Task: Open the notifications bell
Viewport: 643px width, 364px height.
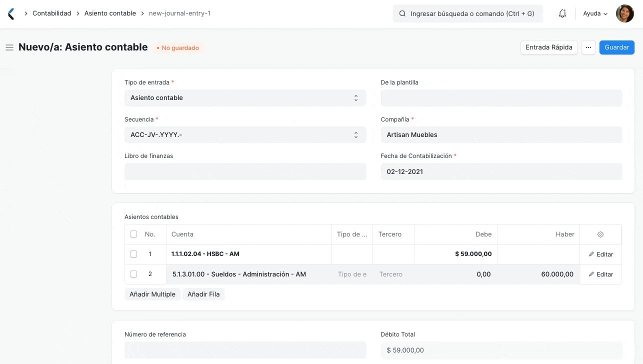Action: [562, 13]
